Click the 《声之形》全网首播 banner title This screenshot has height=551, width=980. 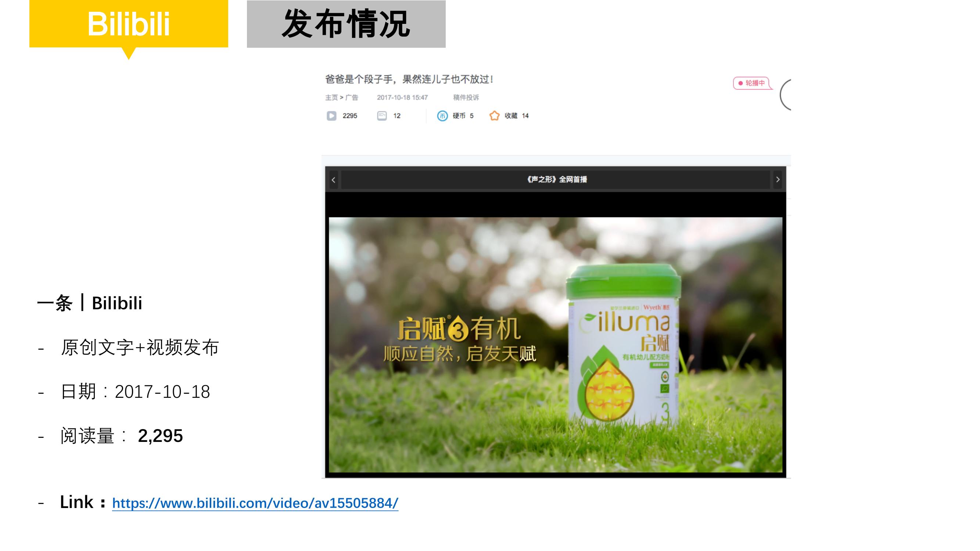click(557, 180)
